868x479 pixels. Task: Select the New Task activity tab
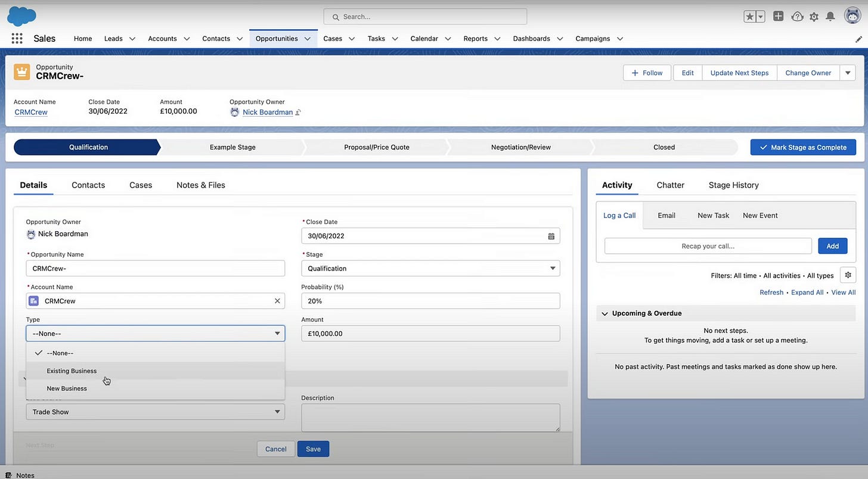714,216
